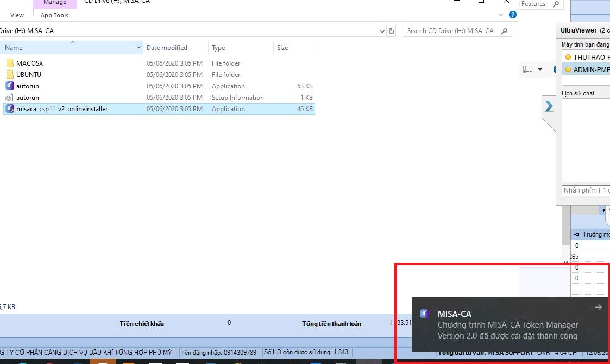Click the 'Lịch sử chat' label in UltraViewer
The height and width of the screenshot is (364, 610).
click(578, 93)
